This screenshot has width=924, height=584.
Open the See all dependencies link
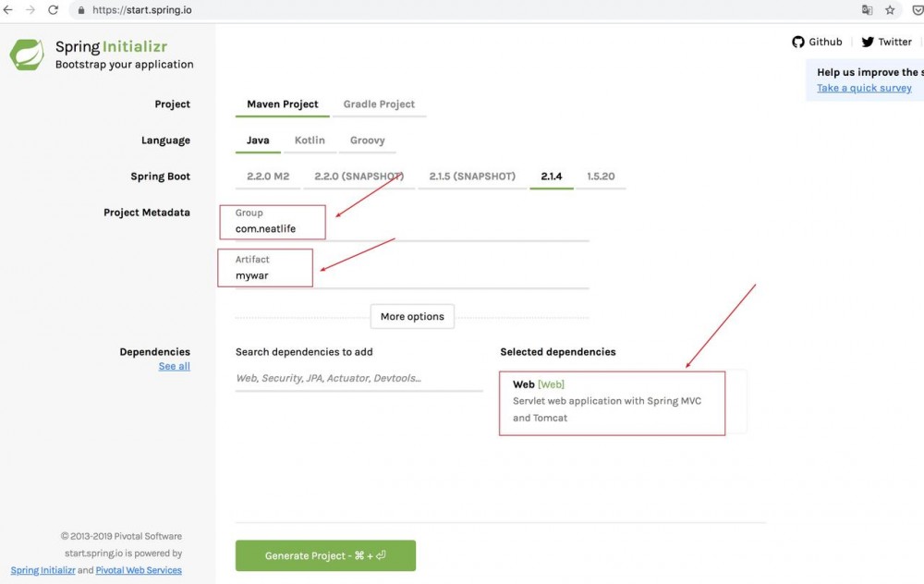[x=174, y=367]
